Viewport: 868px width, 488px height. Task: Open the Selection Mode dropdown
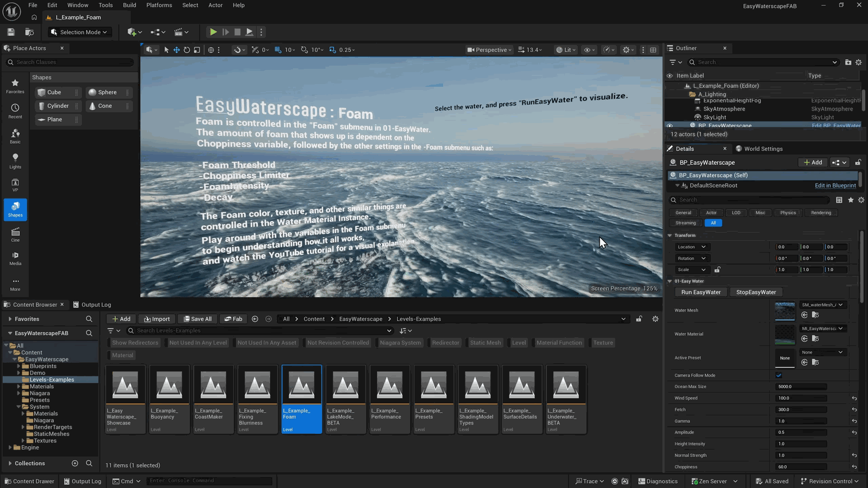[79, 32]
